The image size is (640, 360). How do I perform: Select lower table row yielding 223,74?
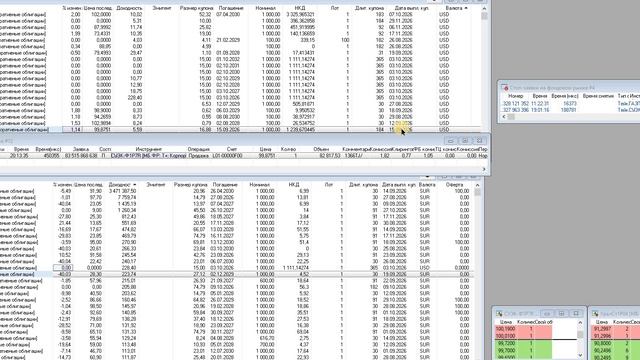[237, 274]
